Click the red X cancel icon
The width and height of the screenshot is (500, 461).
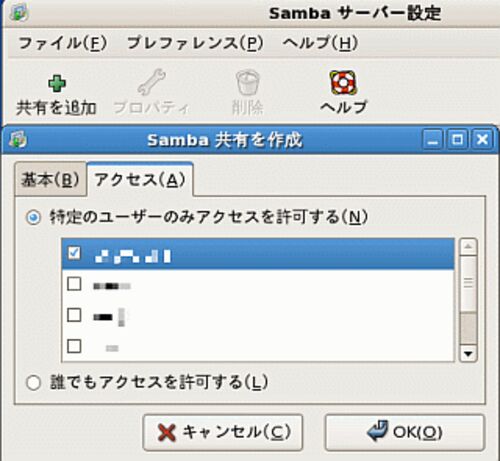[166, 432]
